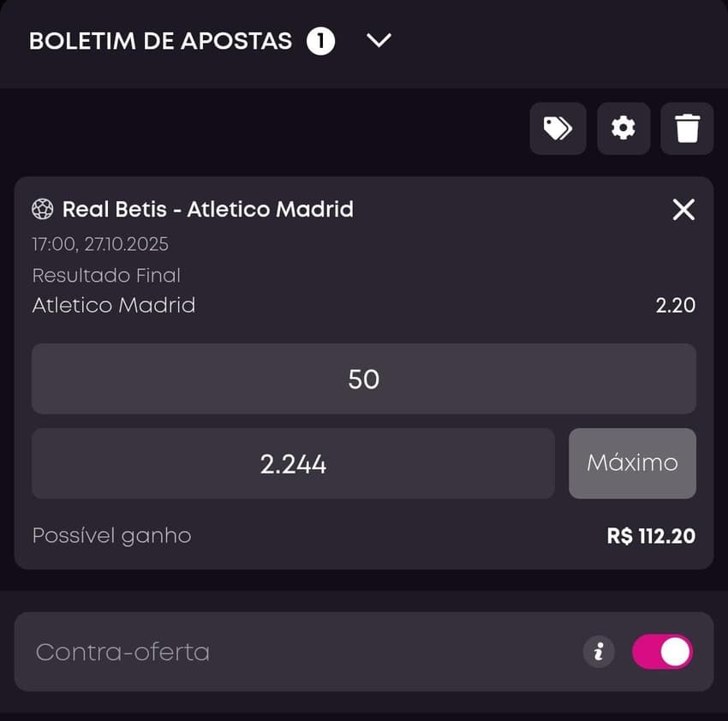This screenshot has width=728, height=721.
Task: Open the betslip settings gear
Action: coord(623,128)
